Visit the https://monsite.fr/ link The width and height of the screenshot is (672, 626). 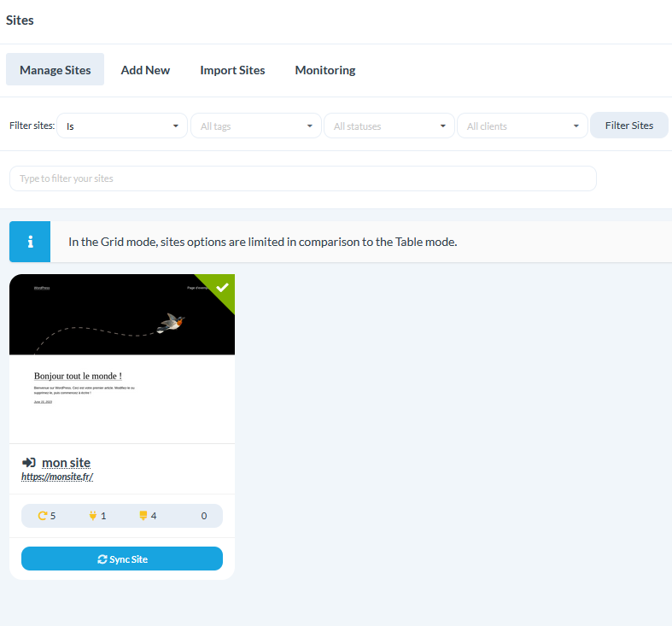(x=57, y=477)
